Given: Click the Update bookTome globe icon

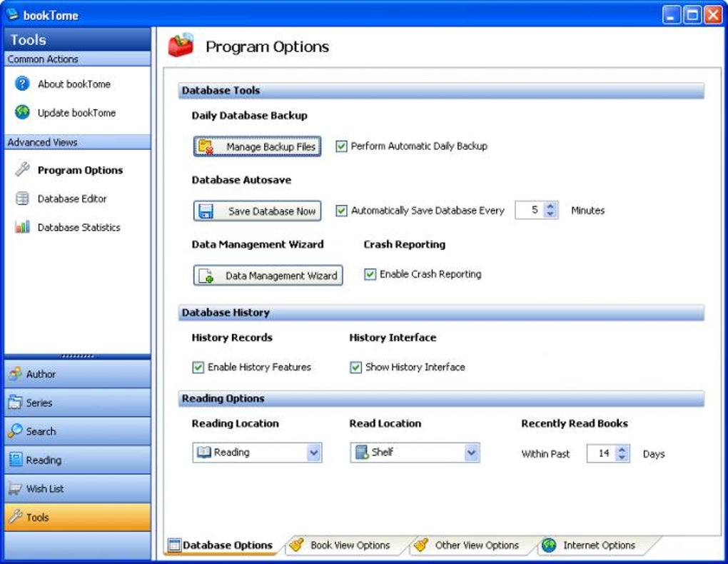Looking at the screenshot, I should pyautogui.click(x=22, y=112).
